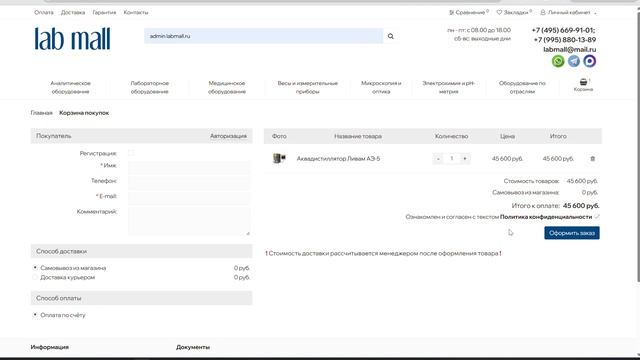Open Оборудование по отраслям menu
Image resolution: width=640 pixels, height=360 pixels.
point(522,87)
